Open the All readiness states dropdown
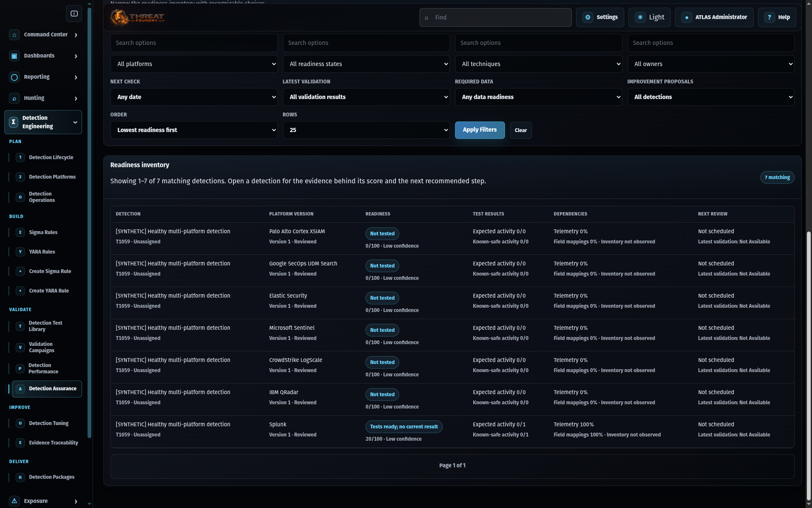The image size is (812, 508). 366,64
